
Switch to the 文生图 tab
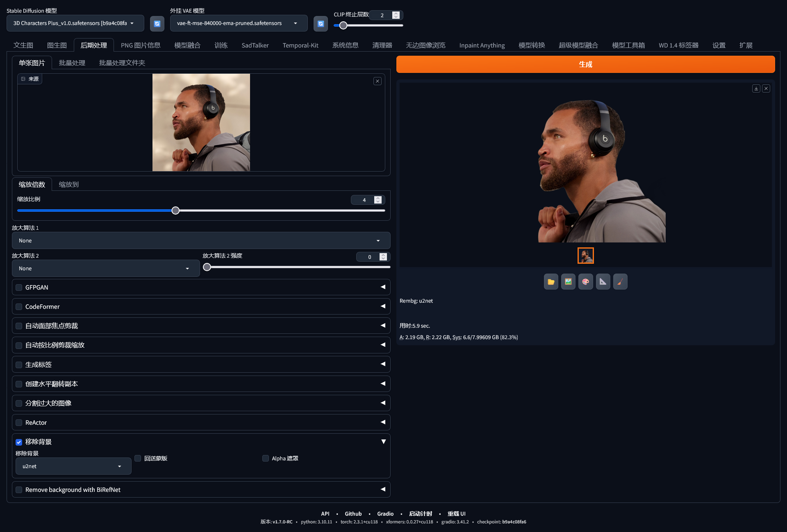pyautogui.click(x=23, y=45)
